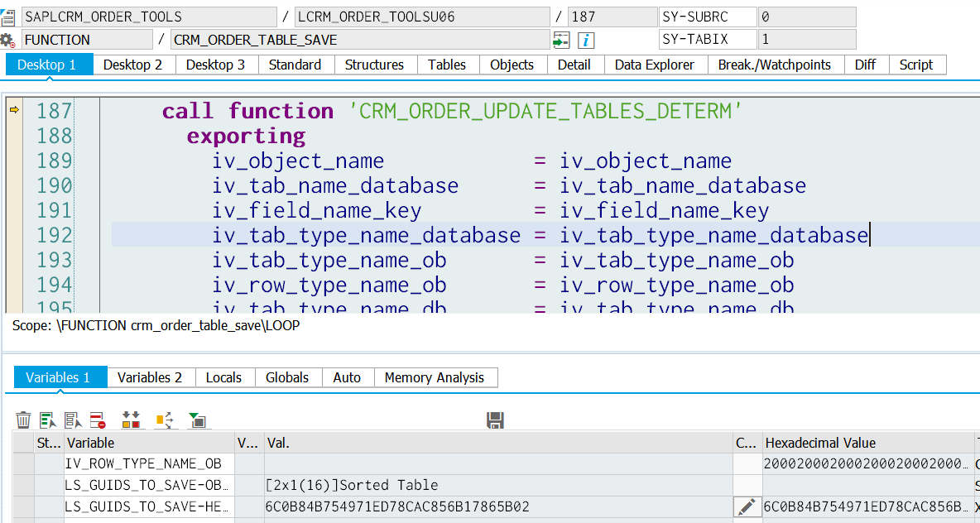Open the Data Explorer tab

pos(655,65)
